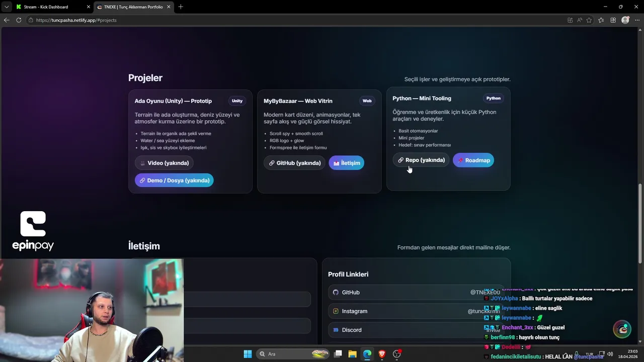Click the Projeler section heading
This screenshot has width=644, height=362.
[x=145, y=78]
